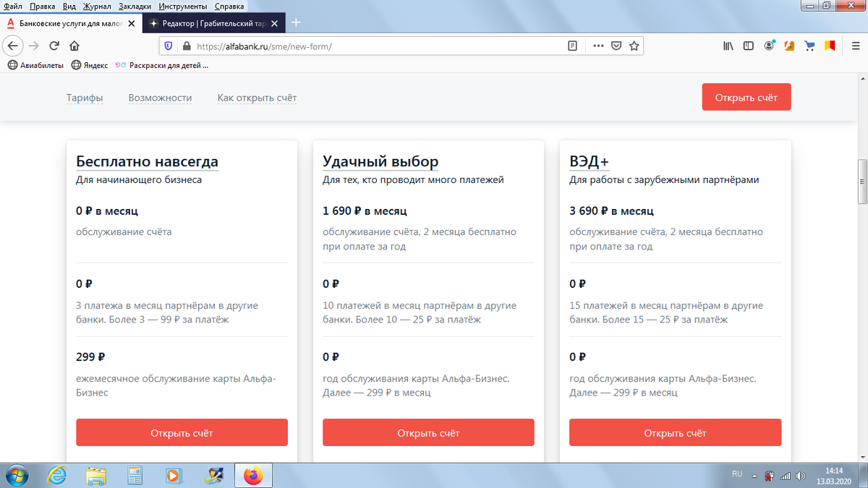Open the shopping cart extension

point(810,46)
